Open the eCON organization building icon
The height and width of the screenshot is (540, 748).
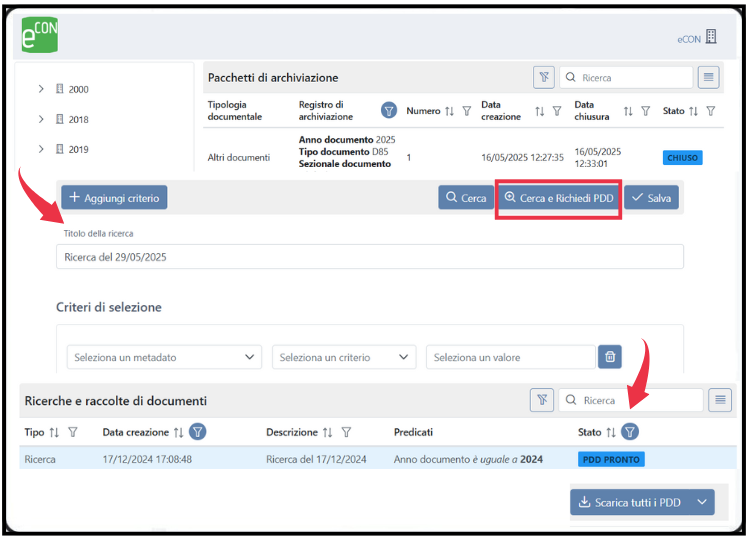point(711,37)
